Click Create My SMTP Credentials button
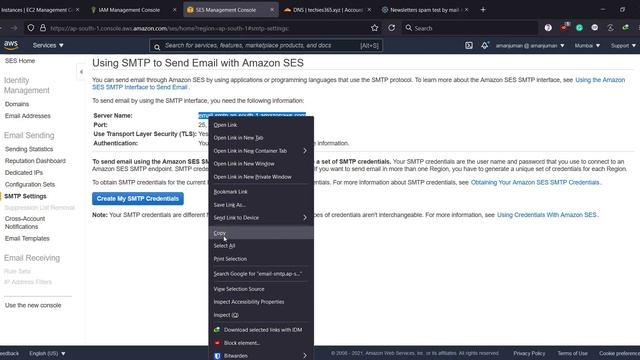Image resolution: width=640 pixels, height=360 pixels. pyautogui.click(x=138, y=199)
